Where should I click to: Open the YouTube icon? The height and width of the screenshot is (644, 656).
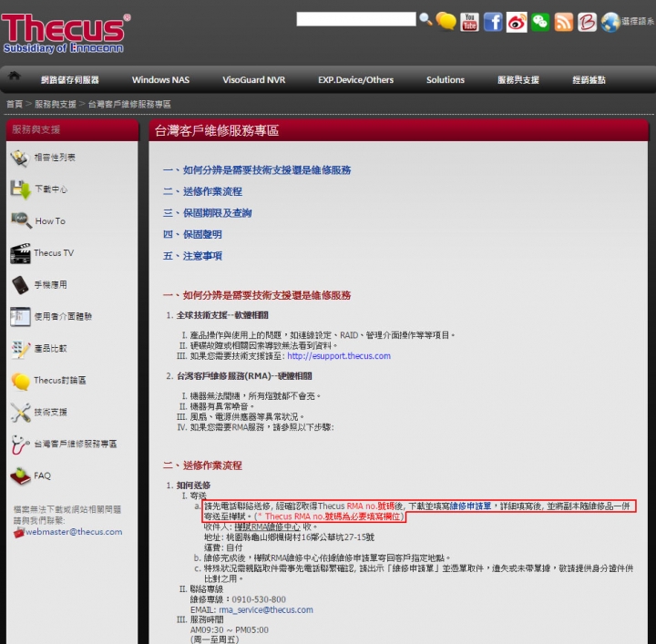pyautogui.click(x=469, y=22)
